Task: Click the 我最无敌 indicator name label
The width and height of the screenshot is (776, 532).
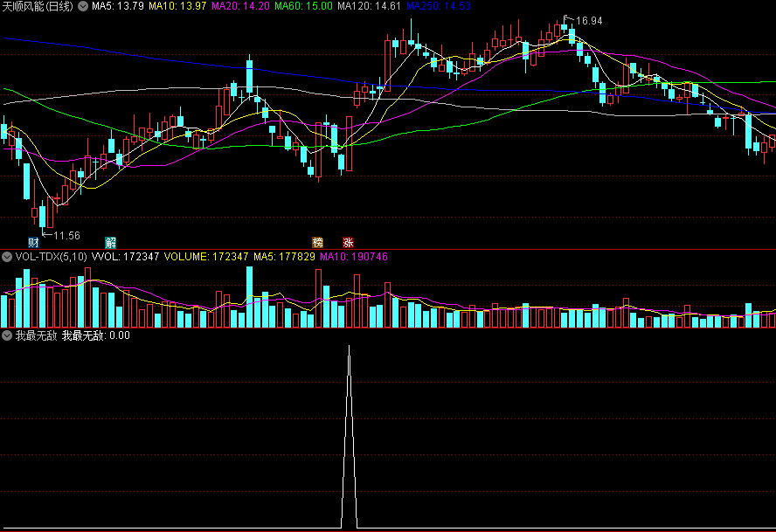Action: tap(36, 335)
